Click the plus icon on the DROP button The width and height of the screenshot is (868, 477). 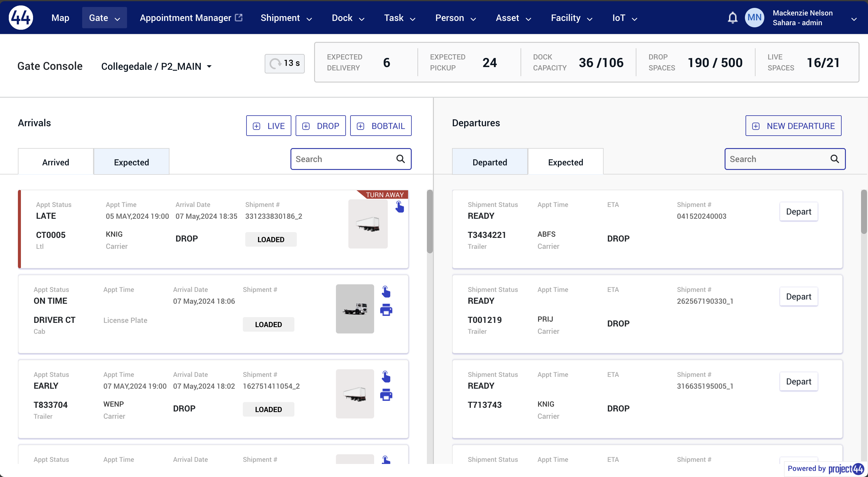[306, 126]
